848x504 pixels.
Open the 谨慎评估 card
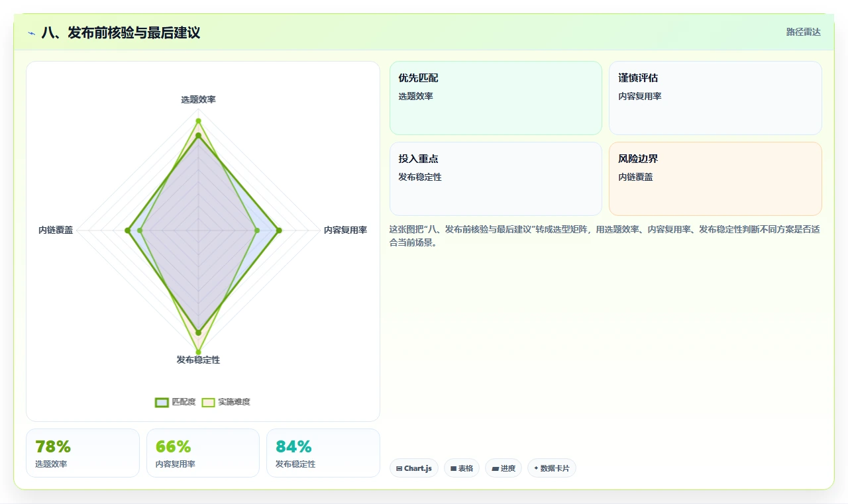click(x=715, y=98)
